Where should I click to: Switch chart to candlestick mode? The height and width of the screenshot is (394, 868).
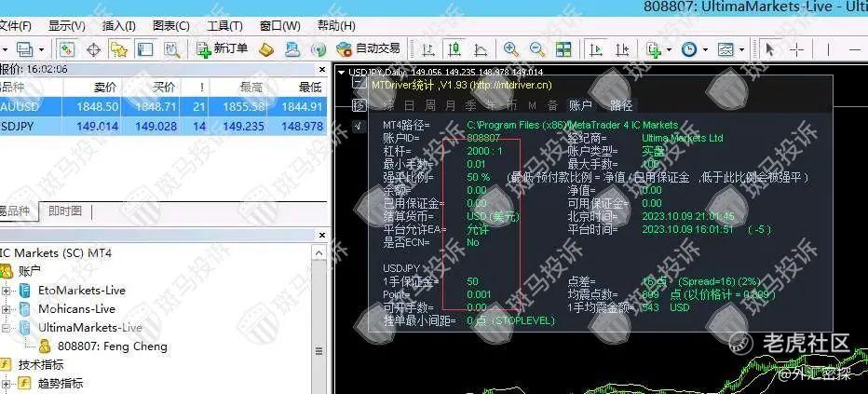coord(454,49)
